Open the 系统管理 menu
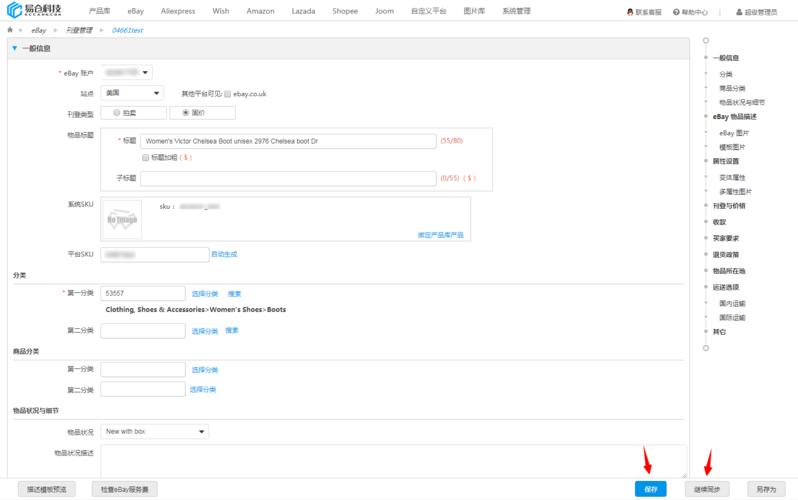The width and height of the screenshot is (798, 500). [516, 11]
